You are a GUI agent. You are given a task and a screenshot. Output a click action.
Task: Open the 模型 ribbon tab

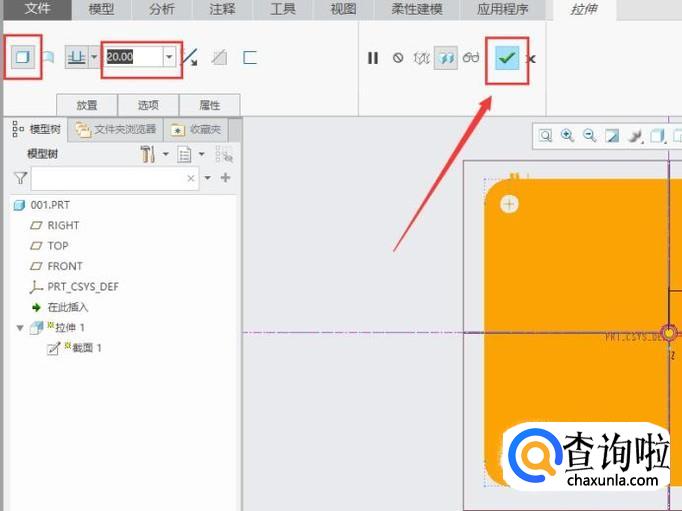[101, 9]
